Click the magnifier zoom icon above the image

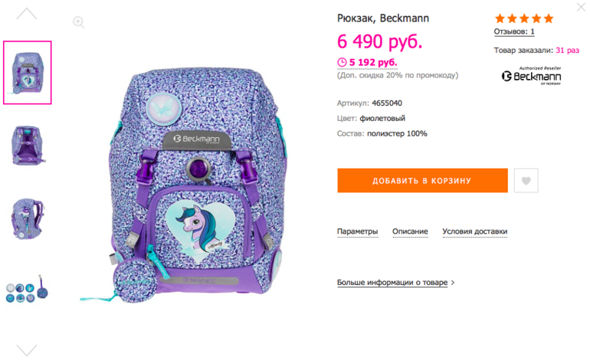78,22
